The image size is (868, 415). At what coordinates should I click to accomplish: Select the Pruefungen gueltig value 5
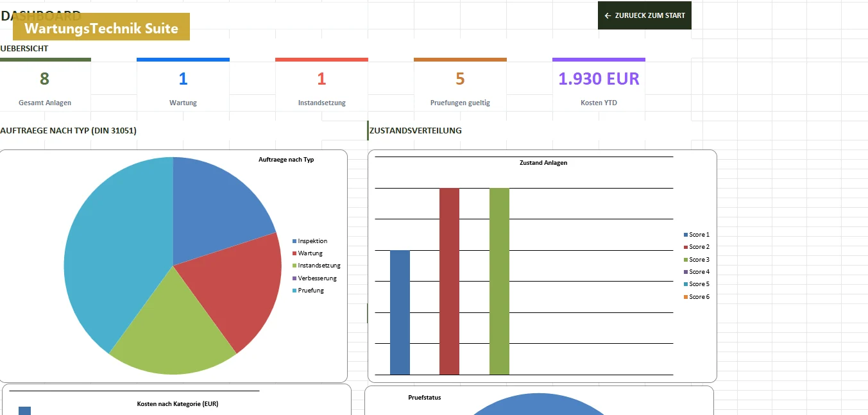460,79
